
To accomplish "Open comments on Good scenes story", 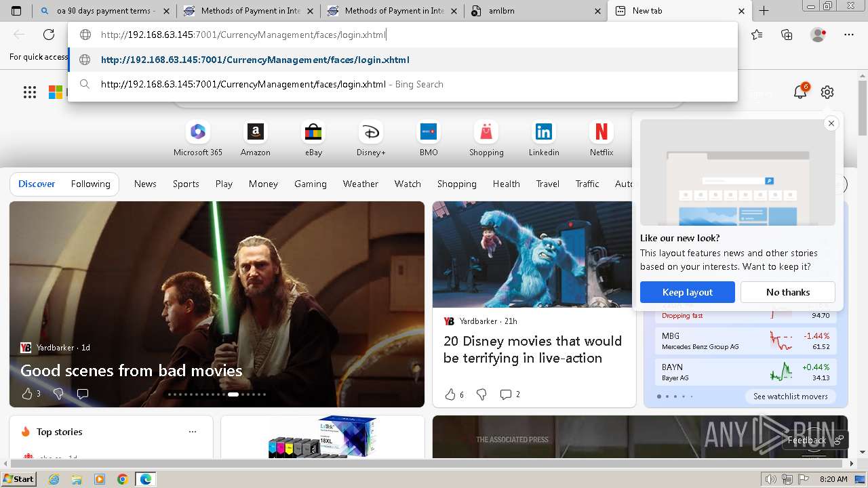I will coord(83,394).
